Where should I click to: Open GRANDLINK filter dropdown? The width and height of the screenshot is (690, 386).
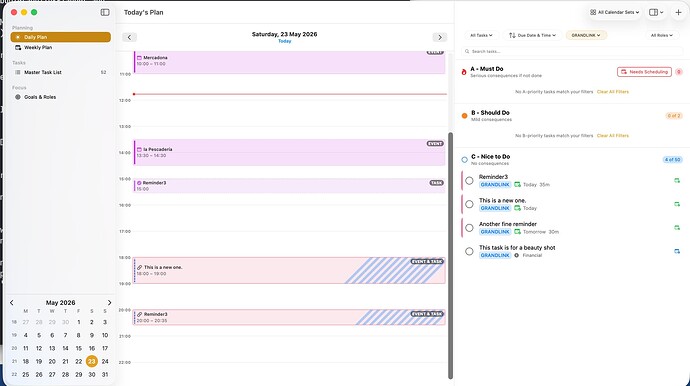(586, 35)
